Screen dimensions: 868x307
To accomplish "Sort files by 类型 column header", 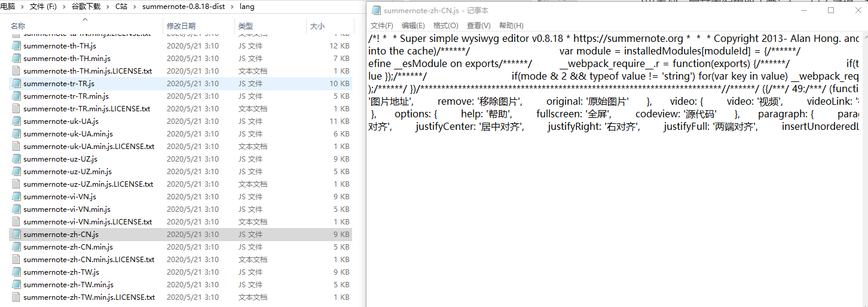I will pyautogui.click(x=245, y=26).
